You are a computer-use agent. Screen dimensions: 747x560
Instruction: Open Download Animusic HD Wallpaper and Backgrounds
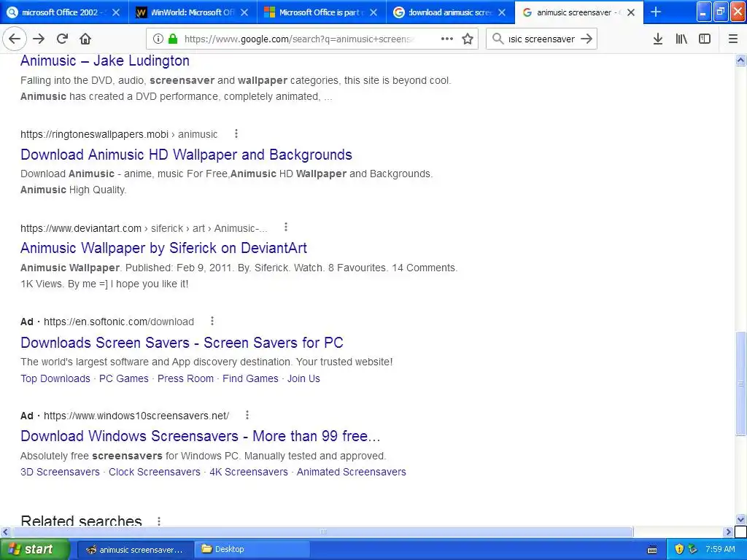tap(186, 155)
